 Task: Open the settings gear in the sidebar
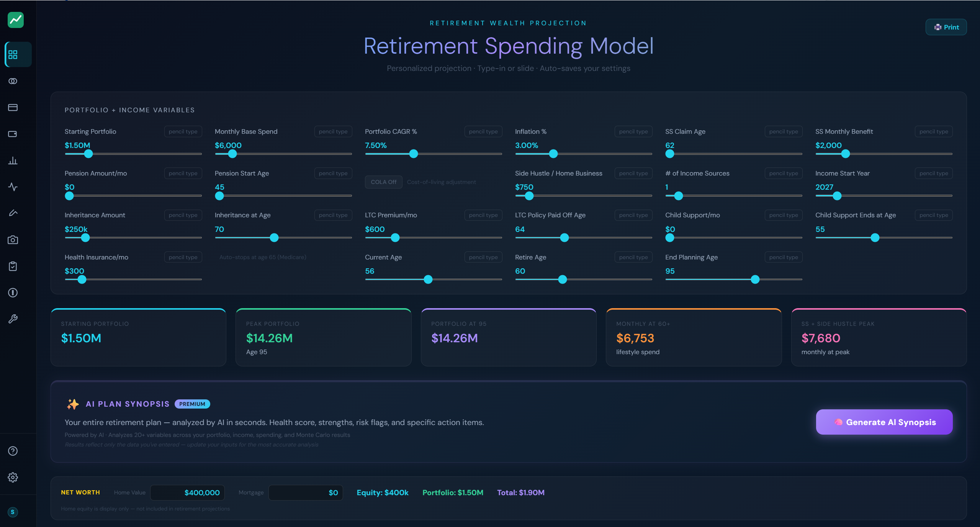pos(13,477)
